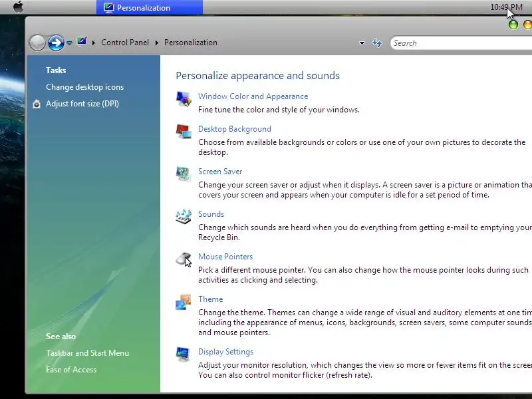
Task: Select the Control Panel breadcrumb
Action: point(125,43)
